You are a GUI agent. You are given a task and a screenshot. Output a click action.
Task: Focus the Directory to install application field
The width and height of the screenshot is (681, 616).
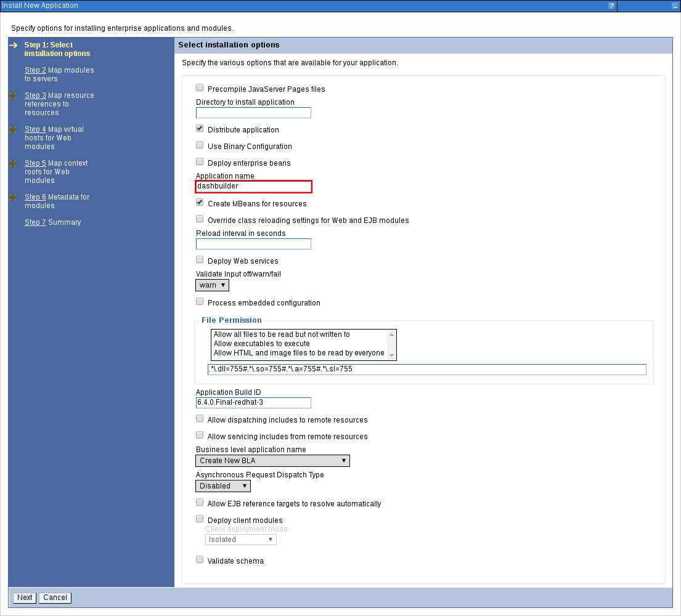[x=253, y=113]
